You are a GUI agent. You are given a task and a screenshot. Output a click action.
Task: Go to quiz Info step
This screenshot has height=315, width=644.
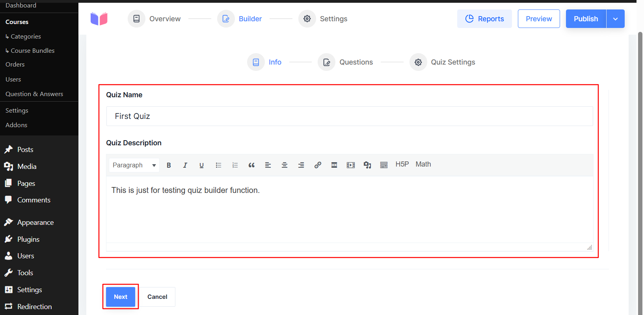pos(264,62)
